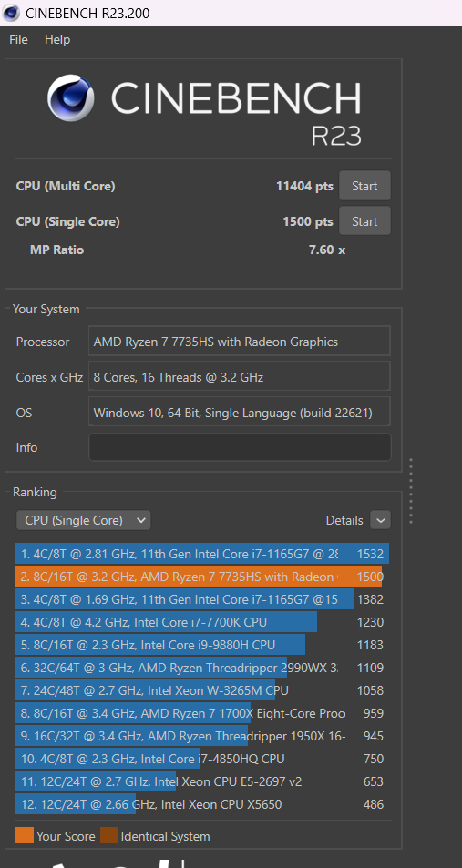Start the CPU Multi Core benchmark
This screenshot has width=462, height=868.
364,186
